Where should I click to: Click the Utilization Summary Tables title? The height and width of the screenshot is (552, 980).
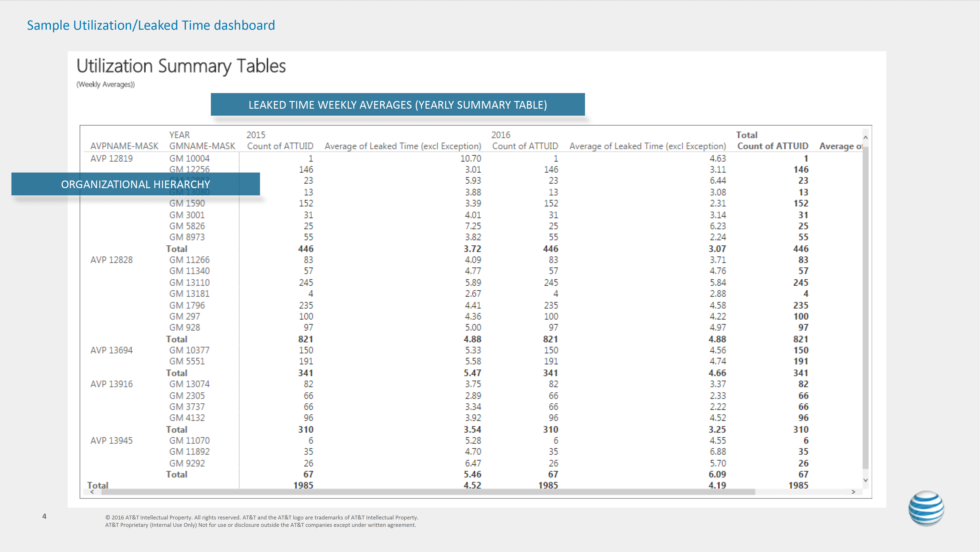(181, 66)
